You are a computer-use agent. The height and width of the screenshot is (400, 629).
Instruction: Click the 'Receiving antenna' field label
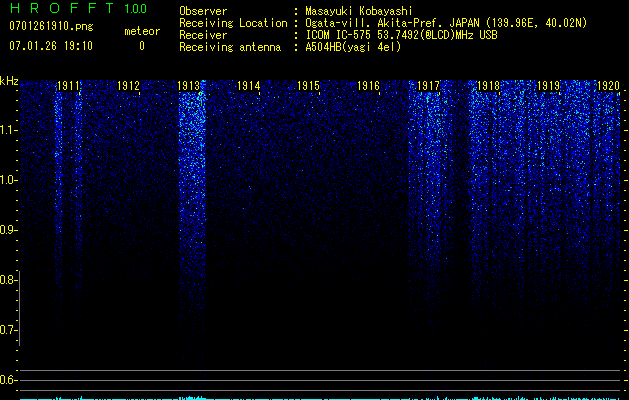tap(230, 47)
